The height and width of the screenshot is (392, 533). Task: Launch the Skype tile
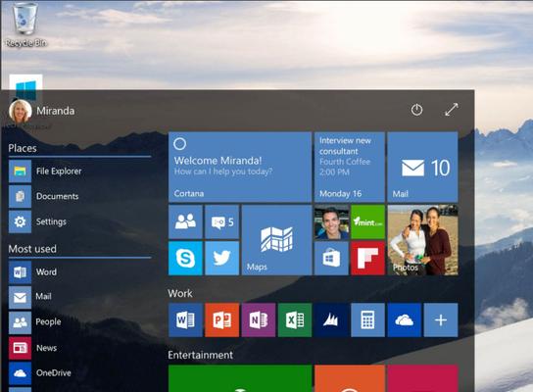click(x=185, y=258)
